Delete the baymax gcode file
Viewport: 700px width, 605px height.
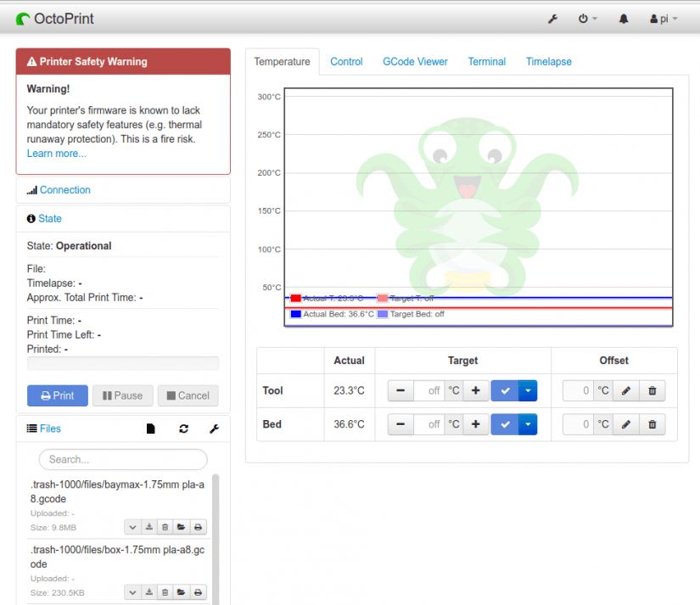pos(165,527)
